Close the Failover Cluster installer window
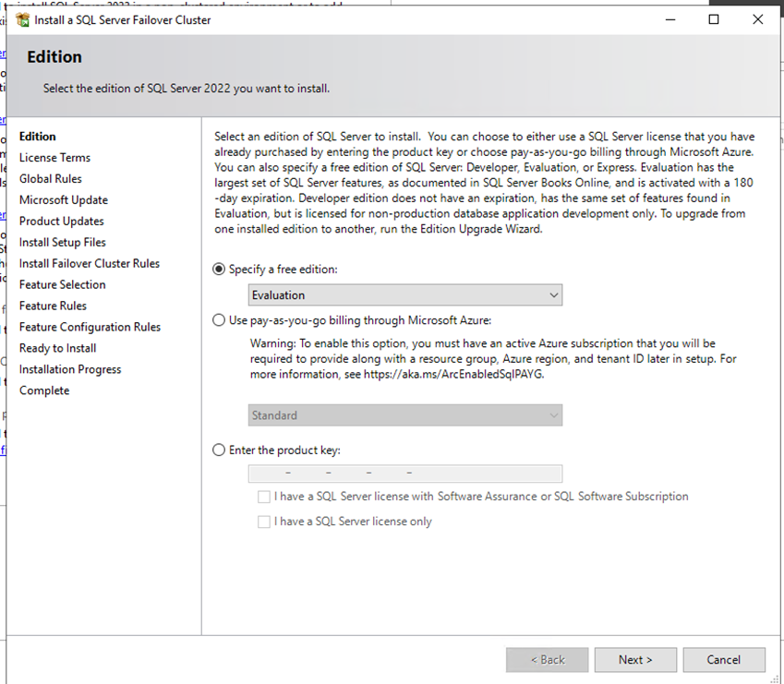 tap(757, 19)
